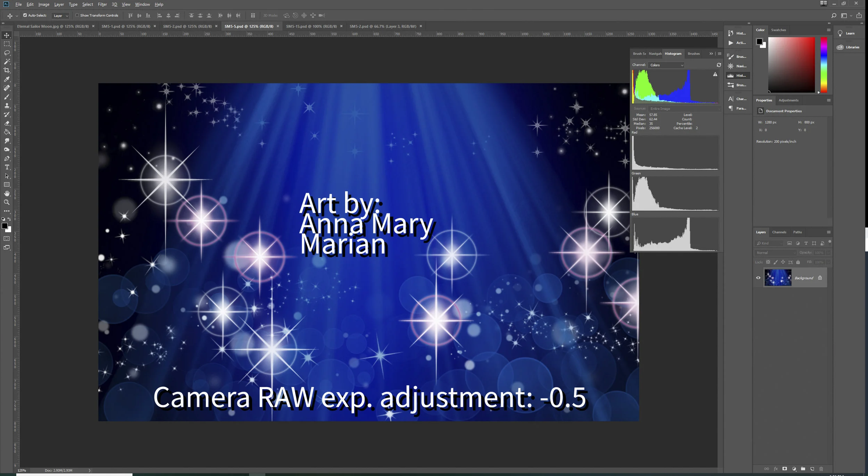Hide the Background layer visibility
Viewport: 868px width, 476px height.
(x=758, y=278)
